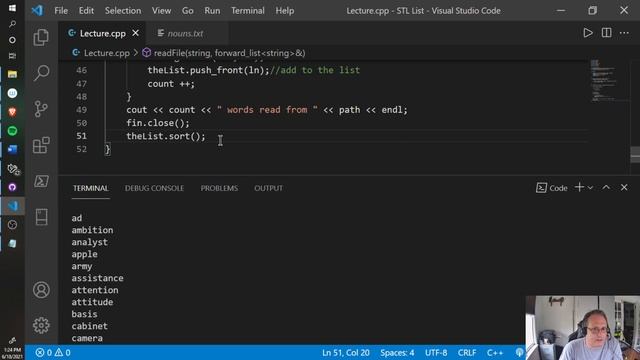Run the code with play button
This screenshot has width=640, height=360.
tap(588, 33)
